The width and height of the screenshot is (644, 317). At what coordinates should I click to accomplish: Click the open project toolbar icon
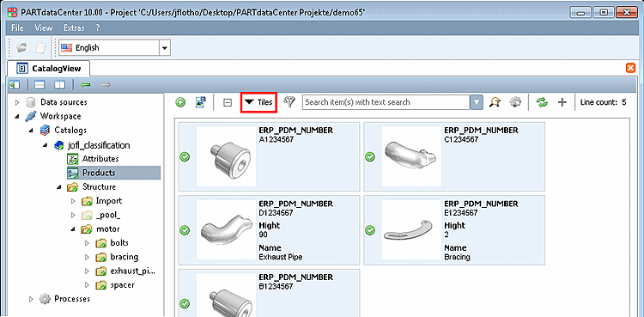[x=21, y=48]
